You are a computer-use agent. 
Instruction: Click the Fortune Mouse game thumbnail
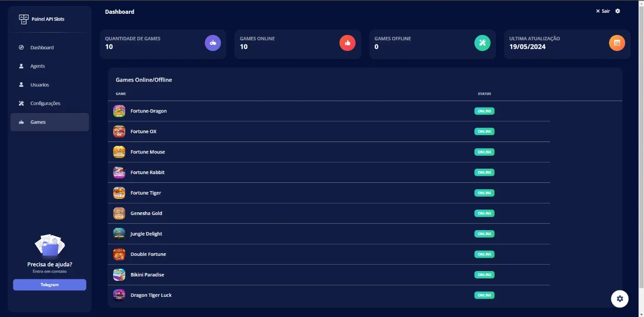pos(119,152)
